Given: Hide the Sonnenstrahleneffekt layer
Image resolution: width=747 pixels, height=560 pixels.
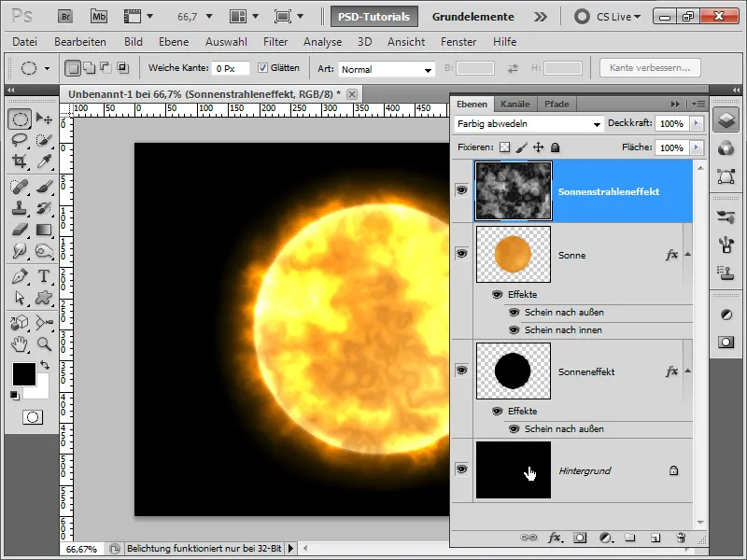Looking at the screenshot, I should [x=461, y=190].
